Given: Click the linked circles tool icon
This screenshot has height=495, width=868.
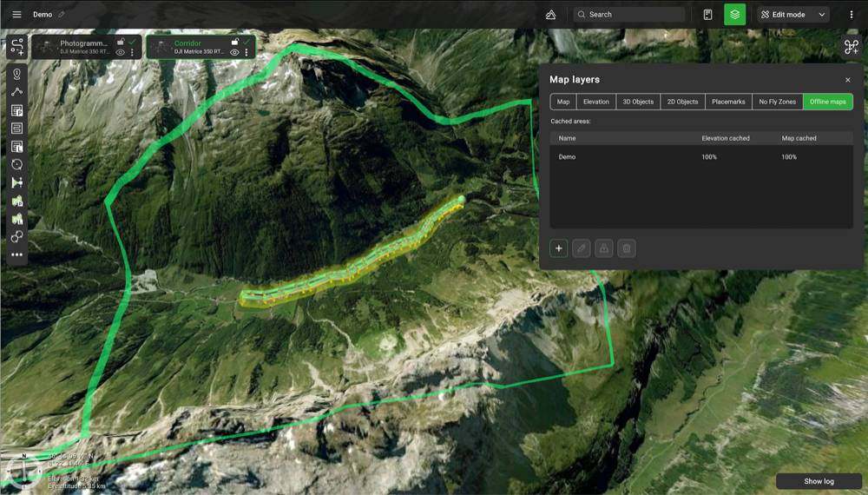Looking at the screenshot, I should 16,236.
